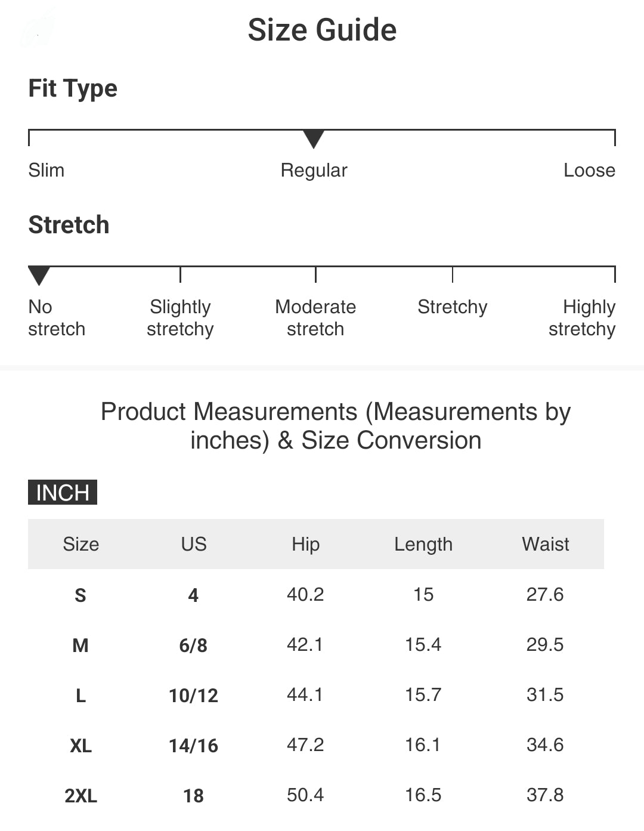644x831 pixels.
Task: Click the Length column header
Action: tap(423, 544)
